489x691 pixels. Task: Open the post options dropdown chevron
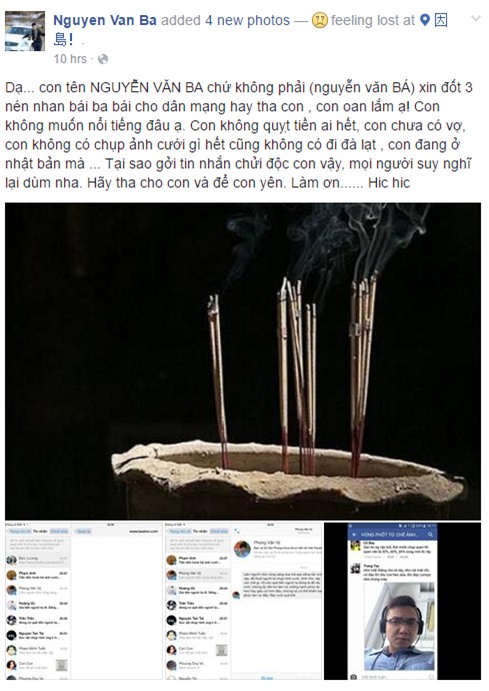click(476, 19)
